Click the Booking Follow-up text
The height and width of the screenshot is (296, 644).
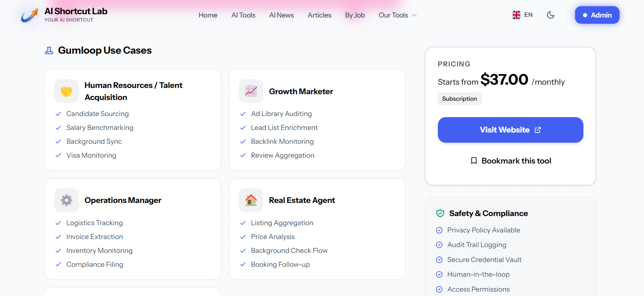point(280,265)
